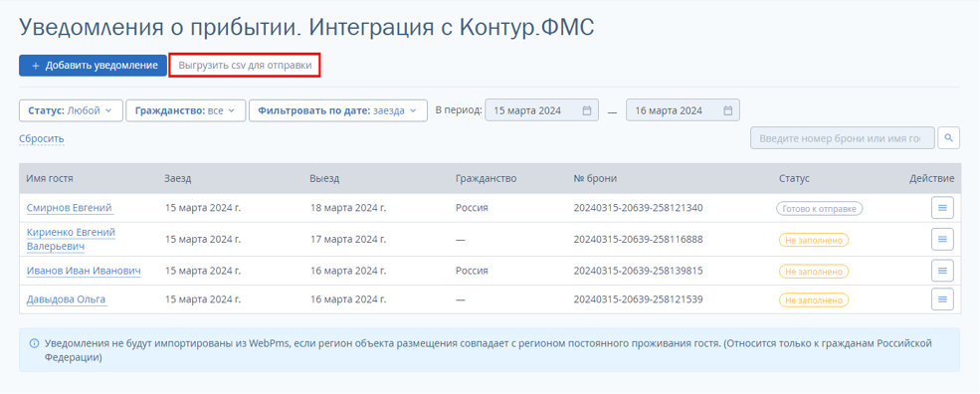Click Не заполнено badge in Давыдова row
980x394 pixels.
click(x=814, y=300)
